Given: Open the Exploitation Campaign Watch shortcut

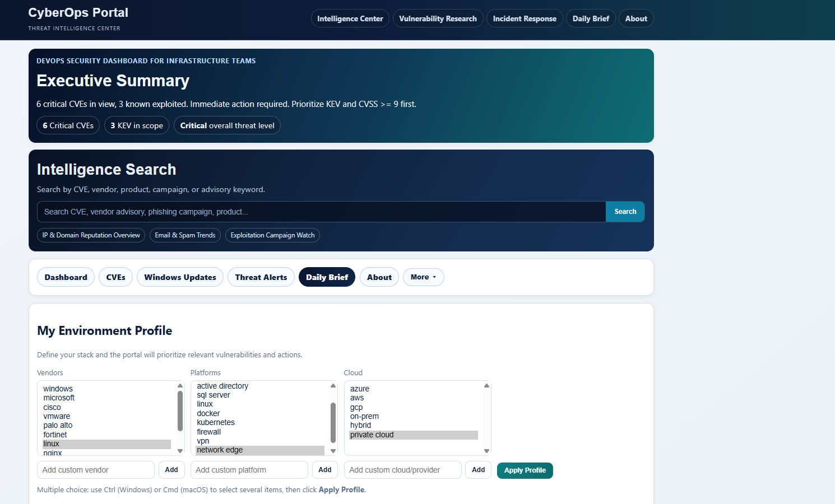Looking at the screenshot, I should (x=272, y=235).
